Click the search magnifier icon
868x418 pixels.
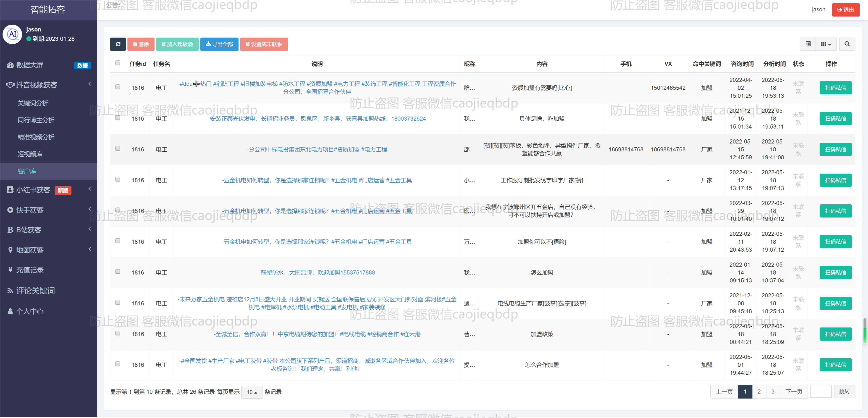[847, 44]
